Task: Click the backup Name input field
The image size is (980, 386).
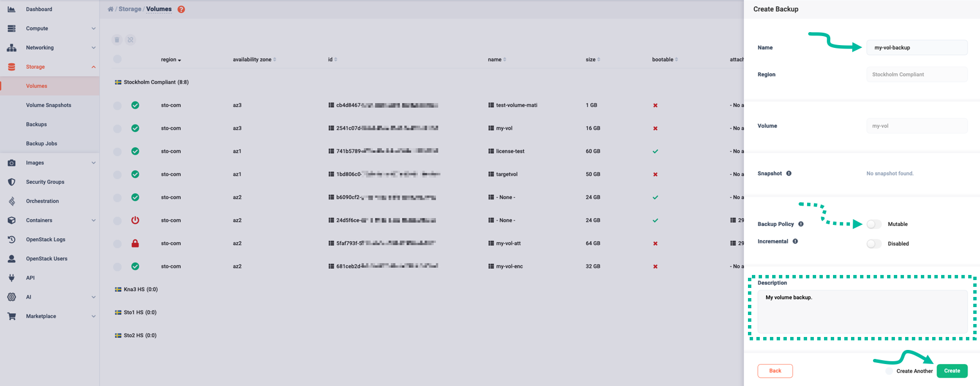Action: pos(917,47)
